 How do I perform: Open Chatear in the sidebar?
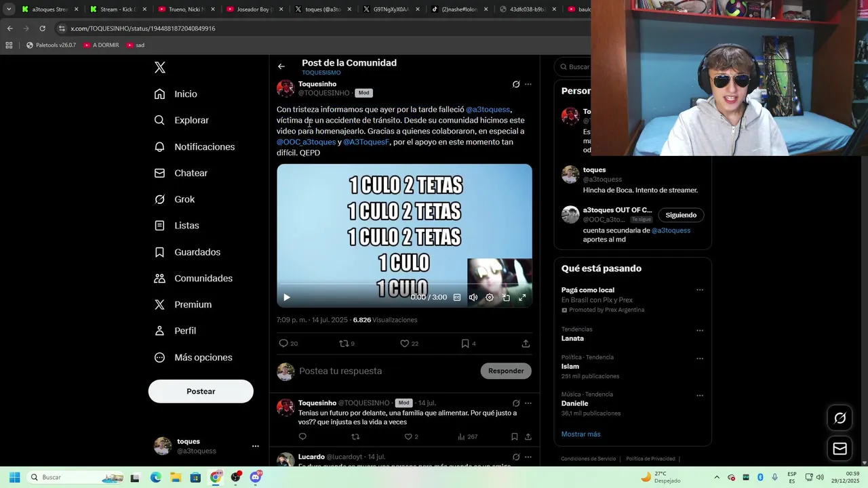coord(180,173)
